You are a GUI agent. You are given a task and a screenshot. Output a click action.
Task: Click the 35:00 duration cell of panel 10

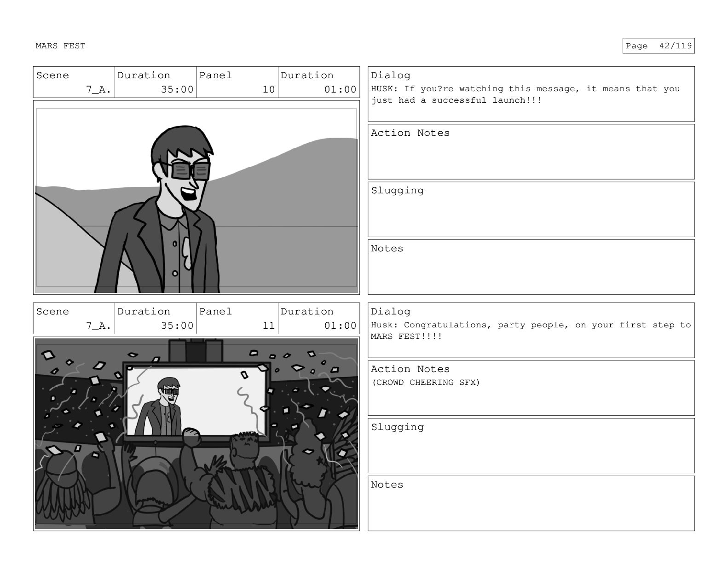coord(156,82)
